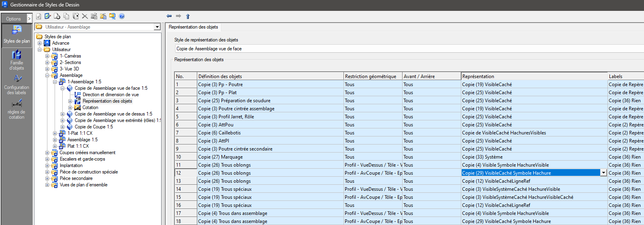Click the Options button
This screenshot has height=225, width=644.
tap(13, 19)
